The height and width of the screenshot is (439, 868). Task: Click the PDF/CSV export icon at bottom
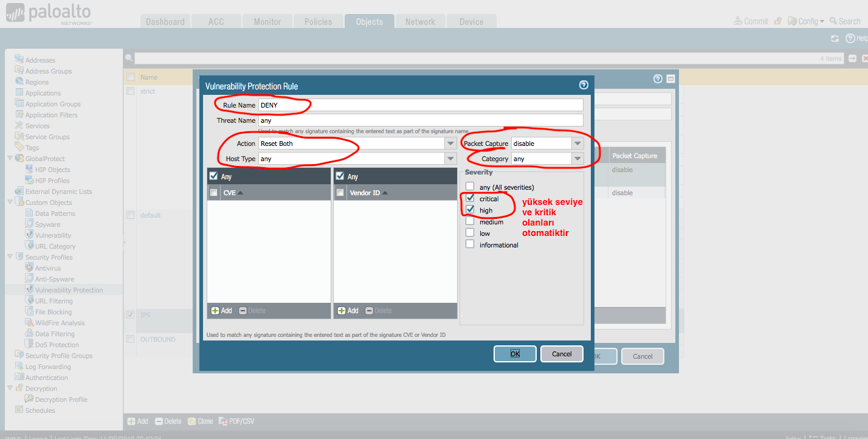pyautogui.click(x=222, y=421)
